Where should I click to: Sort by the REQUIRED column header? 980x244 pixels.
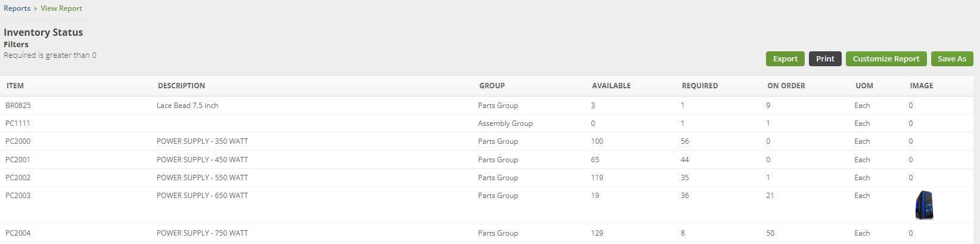pos(700,86)
